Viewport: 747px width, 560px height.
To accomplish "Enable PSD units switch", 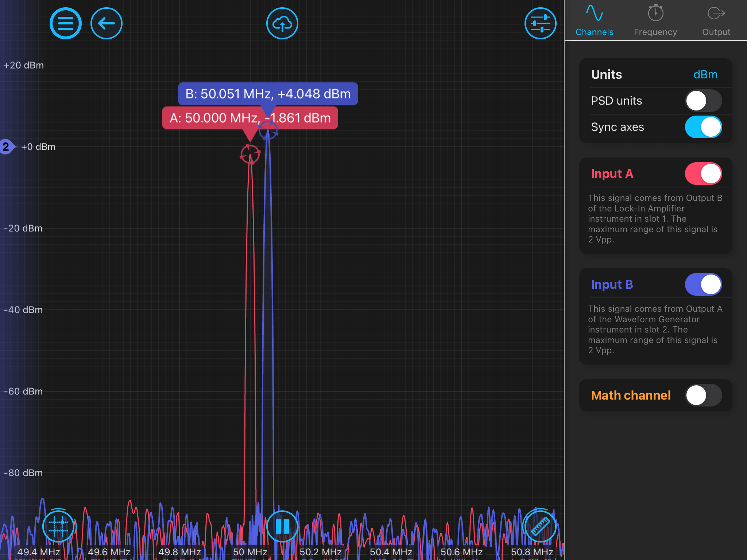I will pos(703,101).
